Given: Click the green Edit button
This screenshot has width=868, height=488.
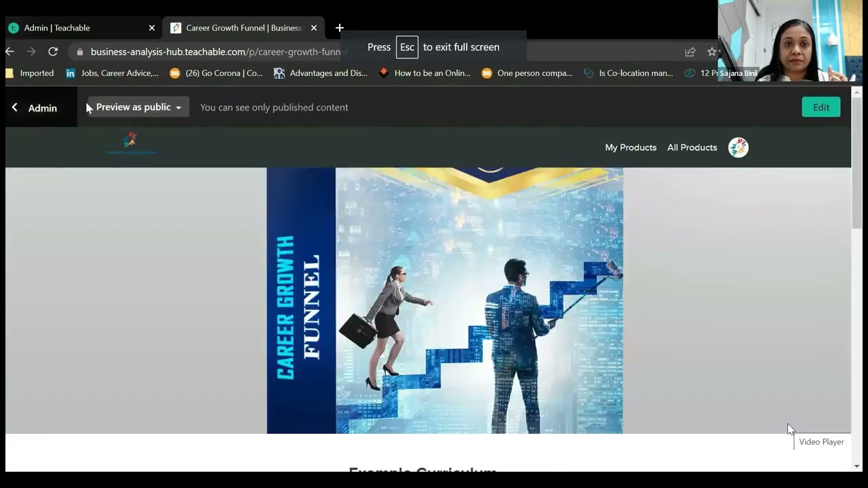Looking at the screenshot, I should click(821, 107).
